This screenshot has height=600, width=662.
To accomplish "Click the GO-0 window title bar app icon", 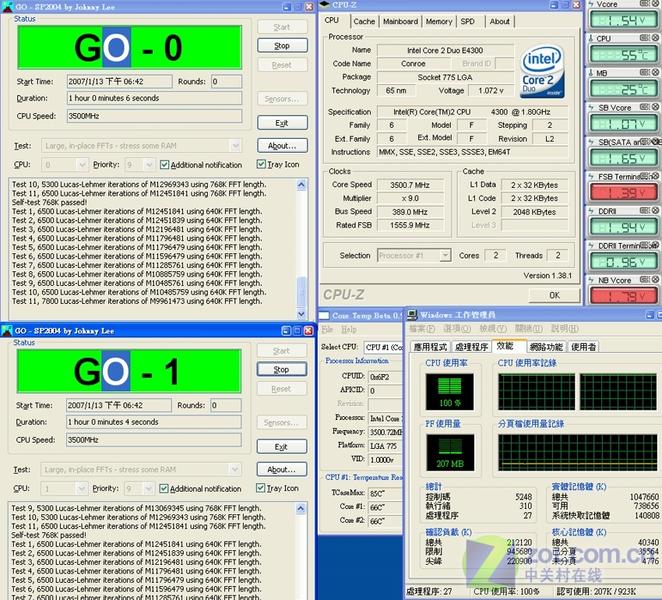I will pyautogui.click(x=7, y=7).
